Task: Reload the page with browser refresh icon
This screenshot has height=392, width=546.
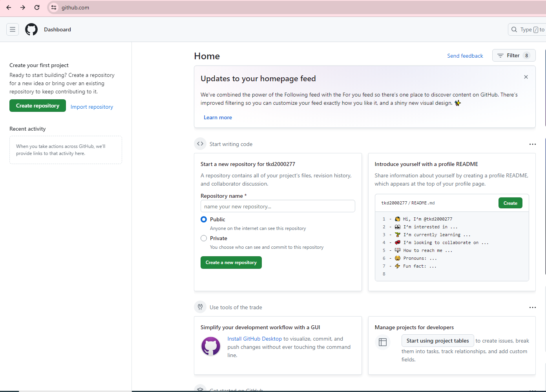Action: click(37, 7)
